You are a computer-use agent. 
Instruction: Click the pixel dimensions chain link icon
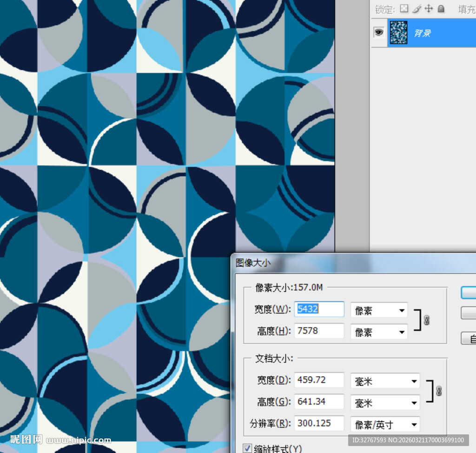click(x=427, y=320)
